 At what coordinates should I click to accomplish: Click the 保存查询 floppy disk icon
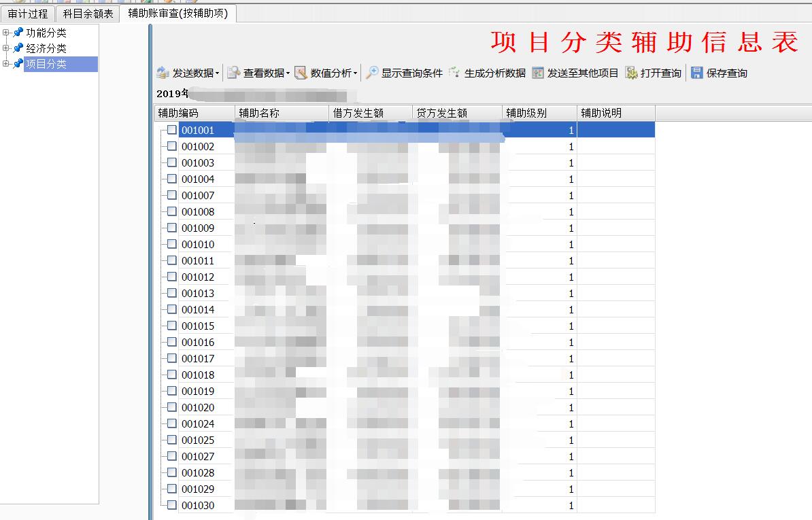[x=697, y=73]
